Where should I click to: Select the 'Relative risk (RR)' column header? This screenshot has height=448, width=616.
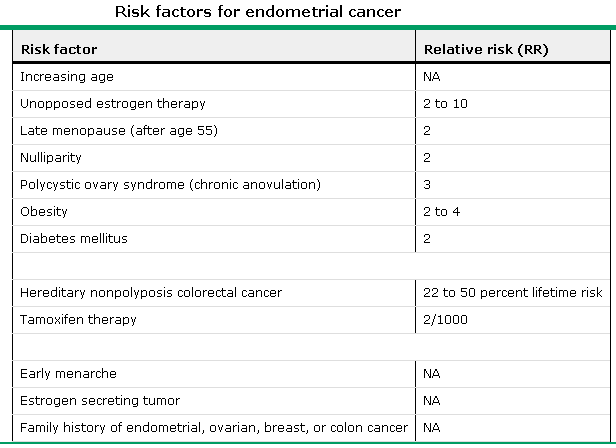point(486,50)
